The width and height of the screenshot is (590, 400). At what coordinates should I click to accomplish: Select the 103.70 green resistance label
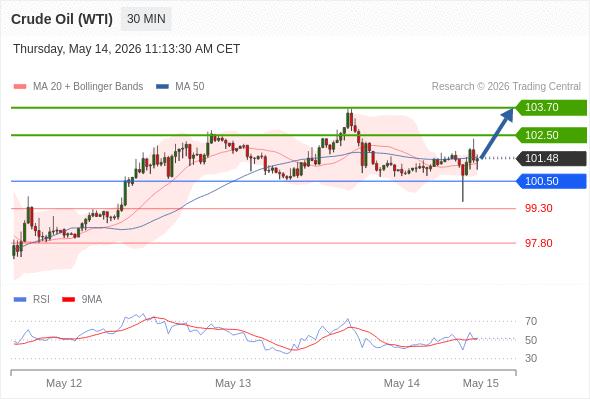(x=551, y=108)
